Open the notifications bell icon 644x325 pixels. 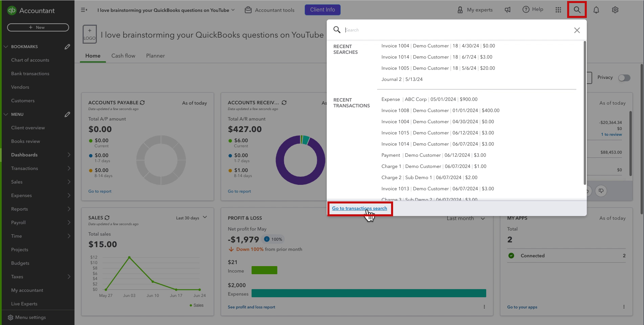596,10
